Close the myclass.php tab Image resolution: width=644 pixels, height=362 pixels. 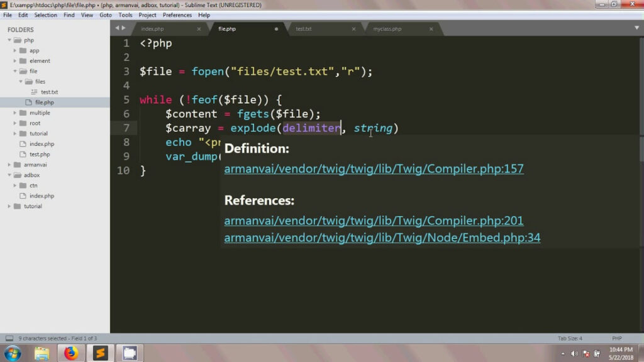431,29
